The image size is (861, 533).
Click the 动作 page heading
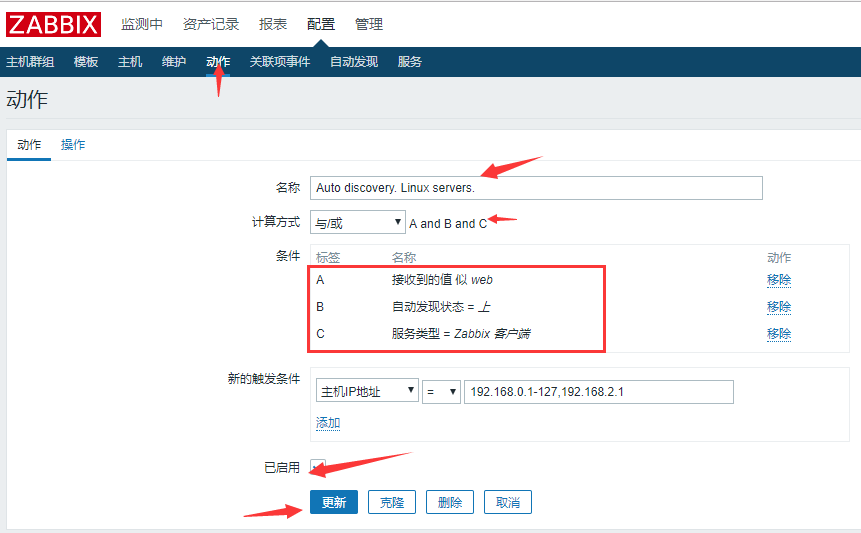pos(27,100)
